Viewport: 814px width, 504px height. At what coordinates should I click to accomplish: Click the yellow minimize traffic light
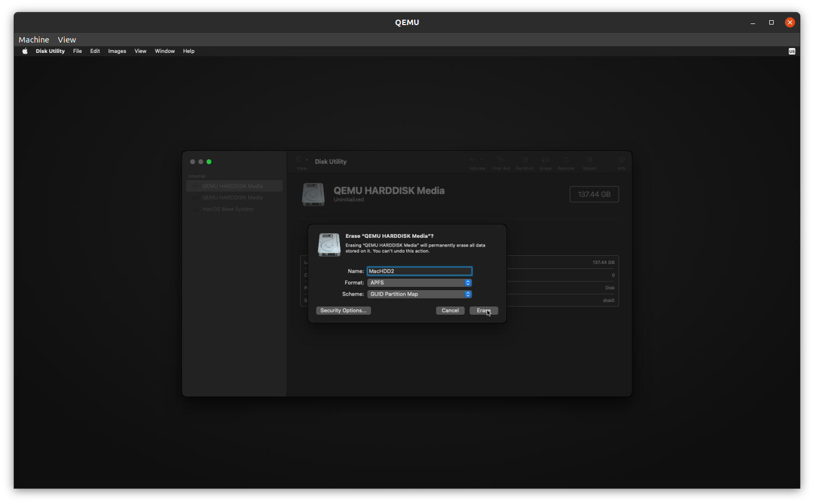pyautogui.click(x=201, y=161)
